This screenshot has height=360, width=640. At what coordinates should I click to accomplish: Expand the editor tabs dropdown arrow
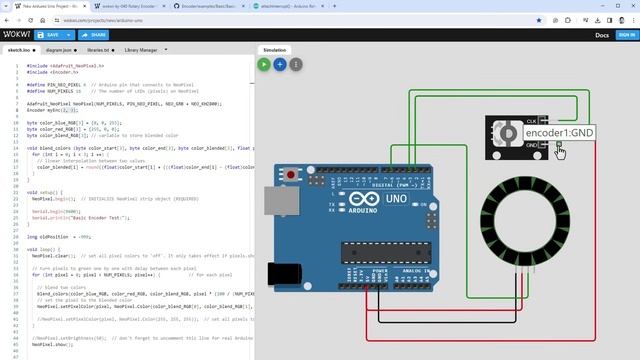pos(166,50)
